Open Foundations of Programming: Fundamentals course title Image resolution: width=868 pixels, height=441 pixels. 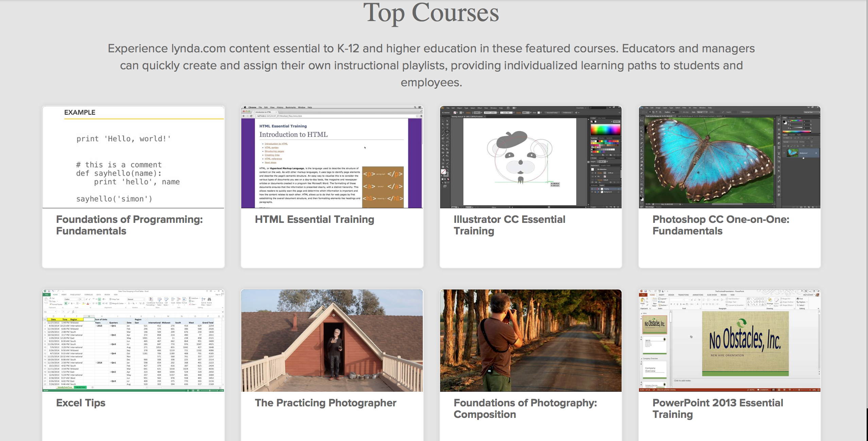coord(129,225)
